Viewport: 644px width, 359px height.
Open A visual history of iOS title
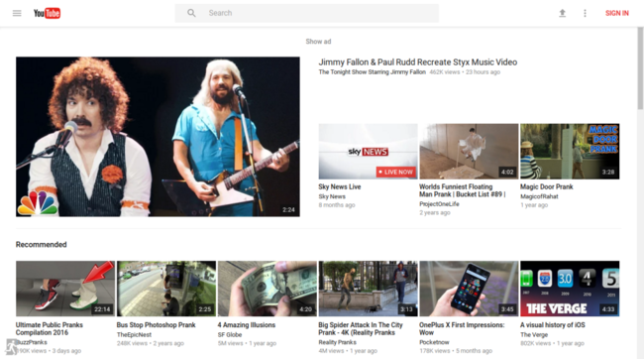553,325
